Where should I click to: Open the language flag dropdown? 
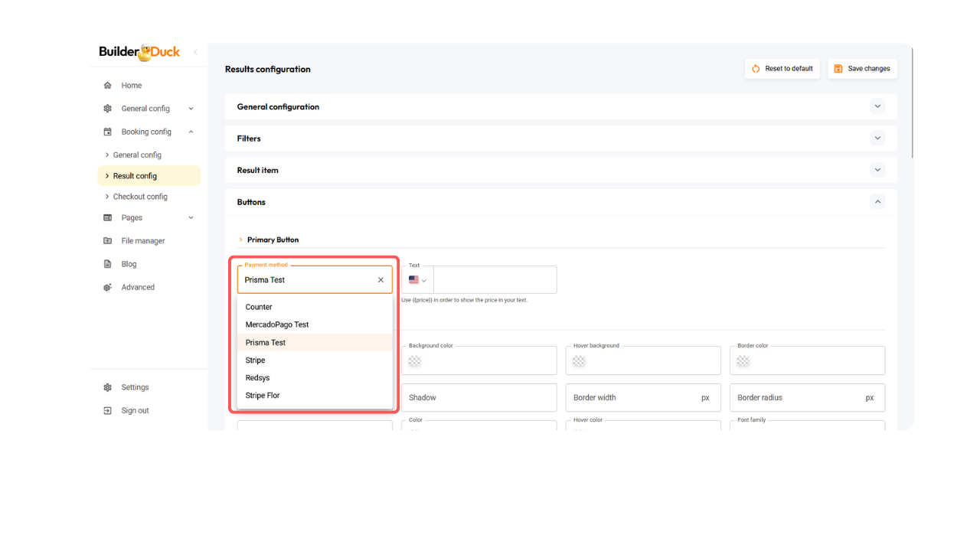(417, 280)
